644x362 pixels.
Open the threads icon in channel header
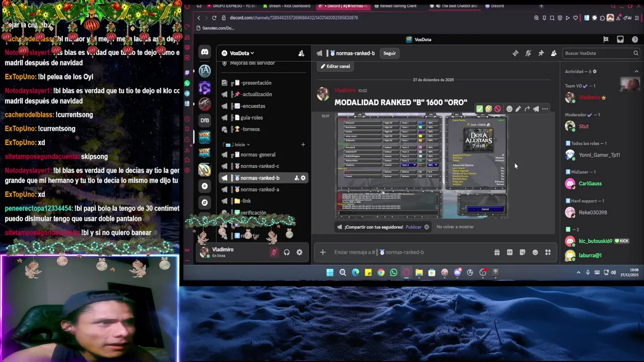click(x=515, y=53)
